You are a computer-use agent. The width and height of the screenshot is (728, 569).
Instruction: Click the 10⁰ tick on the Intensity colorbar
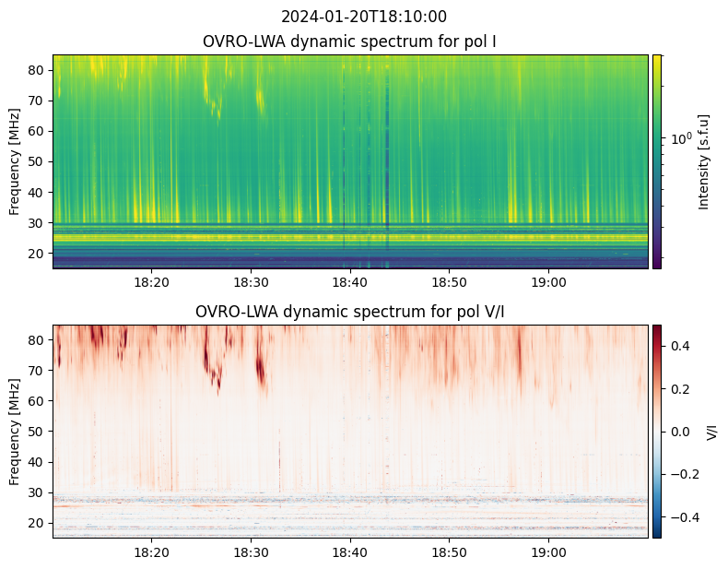coord(680,138)
